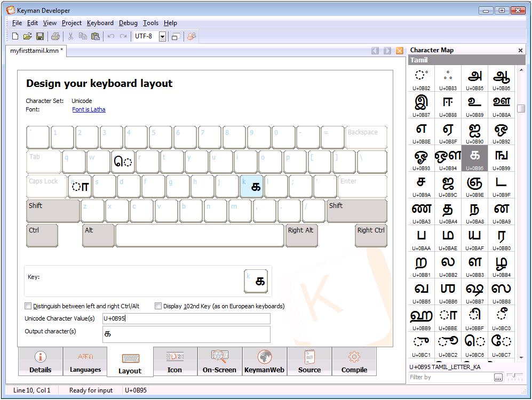Image resolution: width=532 pixels, height=400 pixels.
Task: Open the Debug menu
Action: (x=128, y=23)
